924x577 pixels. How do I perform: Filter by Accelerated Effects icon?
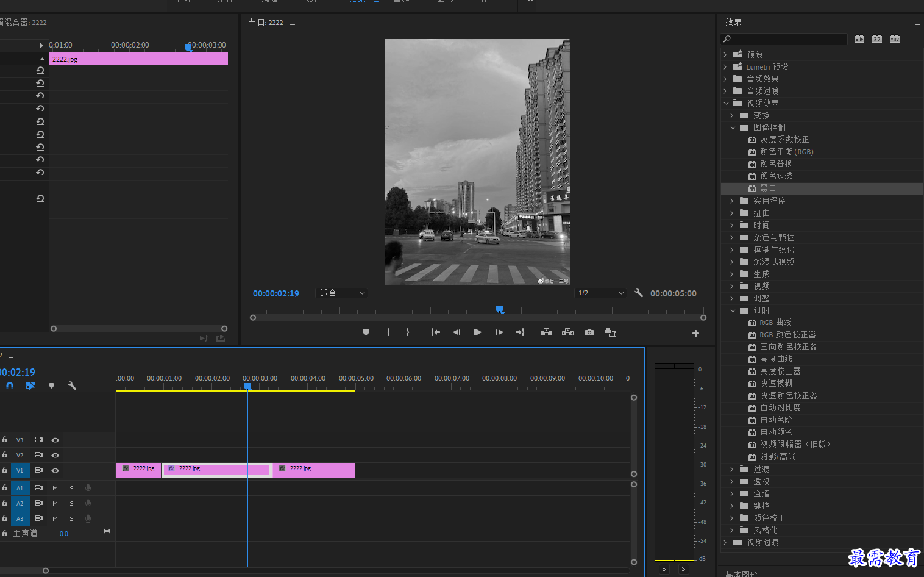pyautogui.click(x=859, y=39)
